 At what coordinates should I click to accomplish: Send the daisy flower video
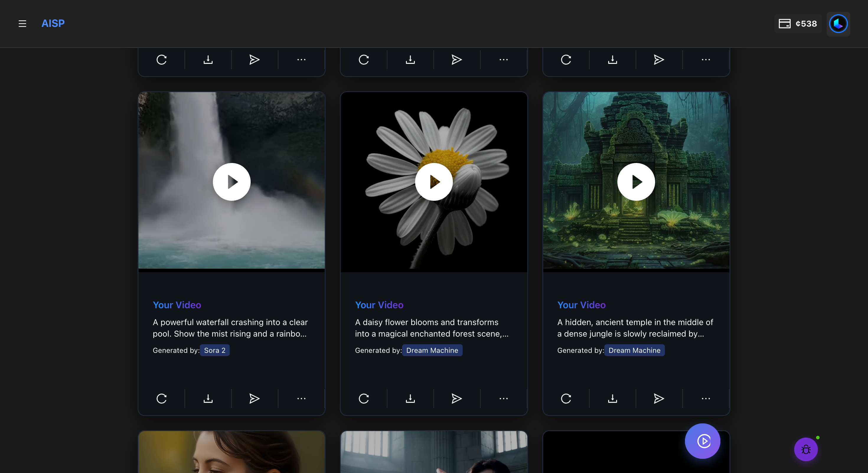[x=456, y=399]
